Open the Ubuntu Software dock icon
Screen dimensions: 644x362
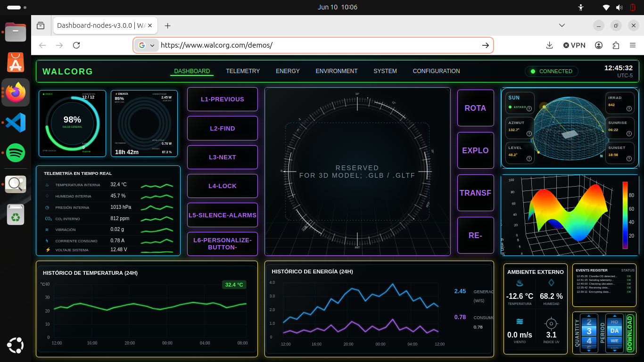click(x=16, y=62)
